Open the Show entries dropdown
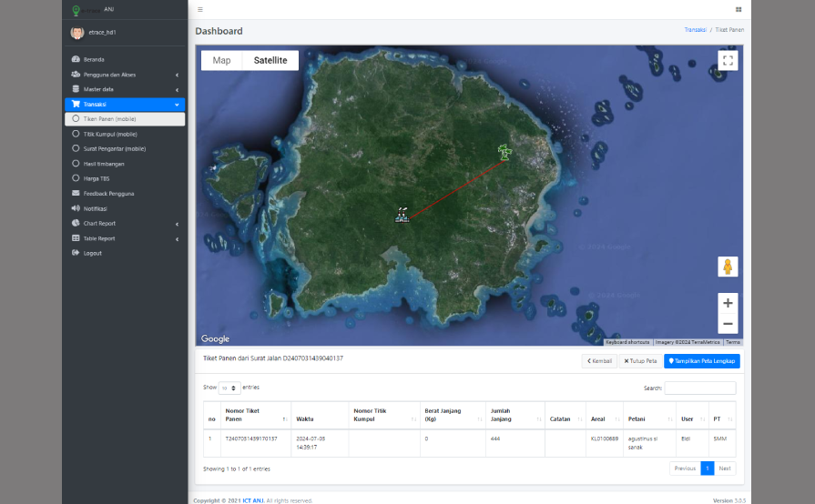815x504 pixels. (x=229, y=388)
